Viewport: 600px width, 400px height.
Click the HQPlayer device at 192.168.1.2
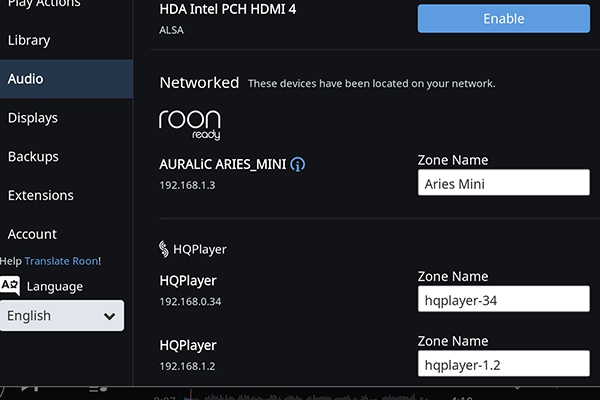(188, 345)
